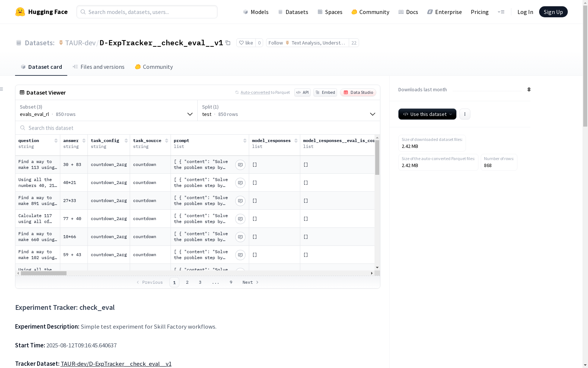The height and width of the screenshot is (368, 588).
Task: Open the Datasets page from the navbar
Action: [293, 12]
